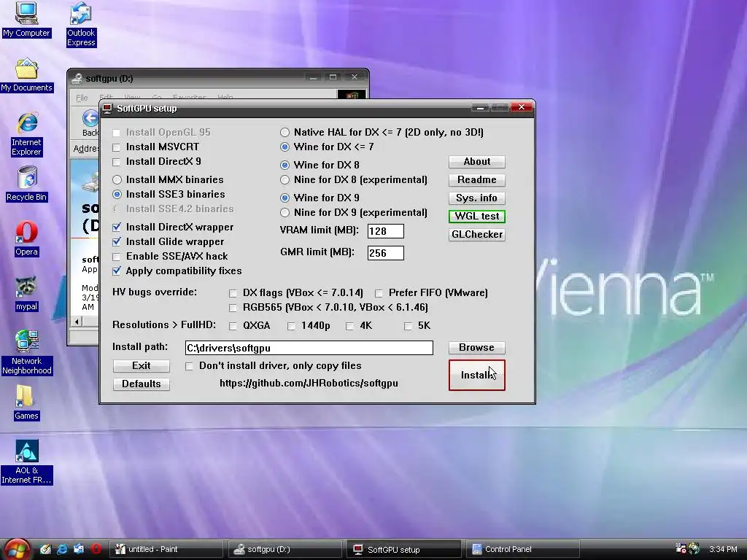Image resolution: width=747 pixels, height=560 pixels.
Task: Select Wine for DX <= 7 radio
Action: click(285, 147)
